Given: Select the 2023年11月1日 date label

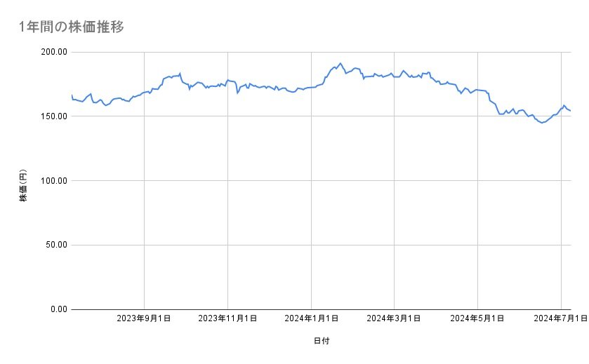Looking at the screenshot, I should click(x=227, y=319).
